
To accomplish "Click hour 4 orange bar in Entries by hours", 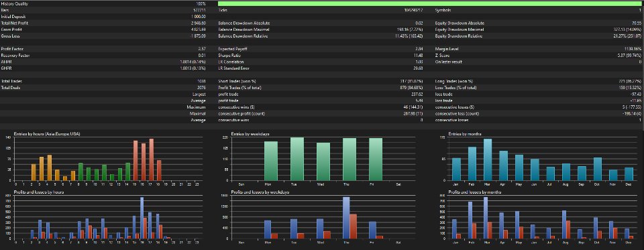I will coord(50,168).
